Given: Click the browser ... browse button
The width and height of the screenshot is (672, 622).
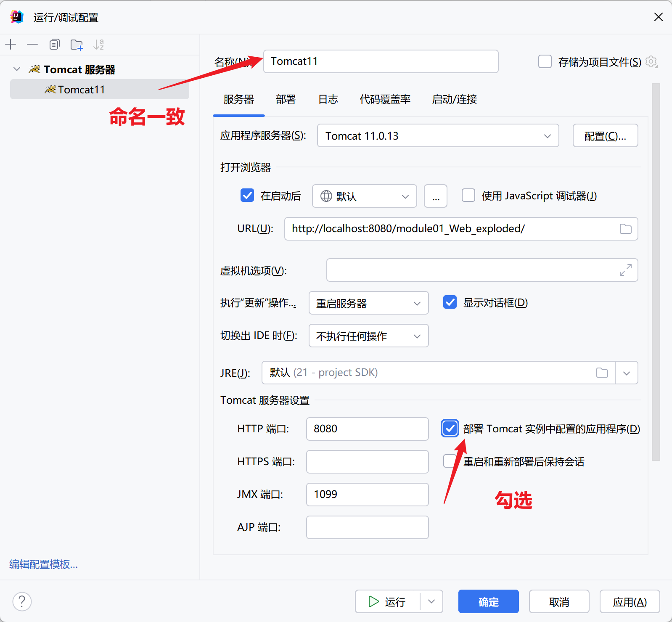Looking at the screenshot, I should coord(436,196).
